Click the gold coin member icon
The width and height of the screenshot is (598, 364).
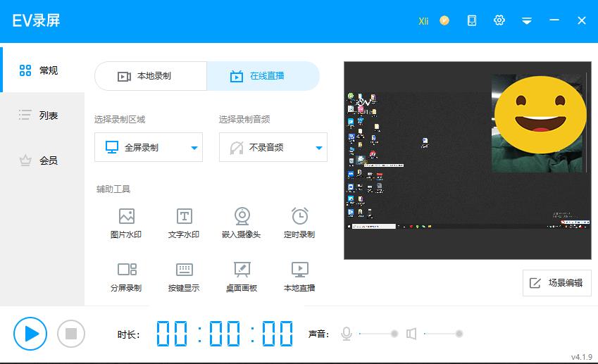[444, 20]
